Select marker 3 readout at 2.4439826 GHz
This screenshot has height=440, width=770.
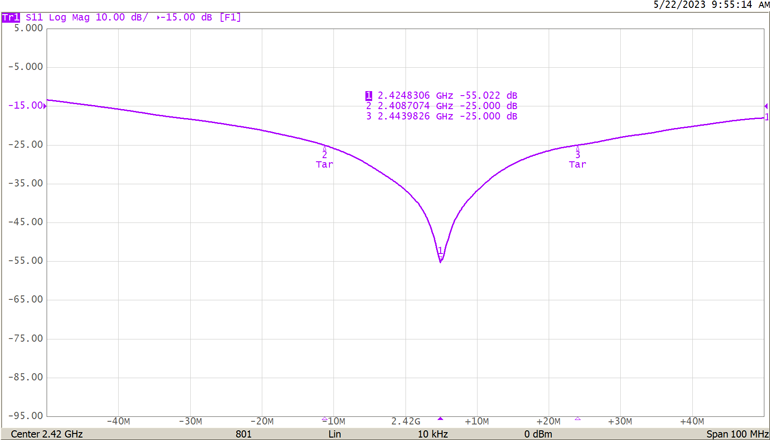(x=441, y=117)
